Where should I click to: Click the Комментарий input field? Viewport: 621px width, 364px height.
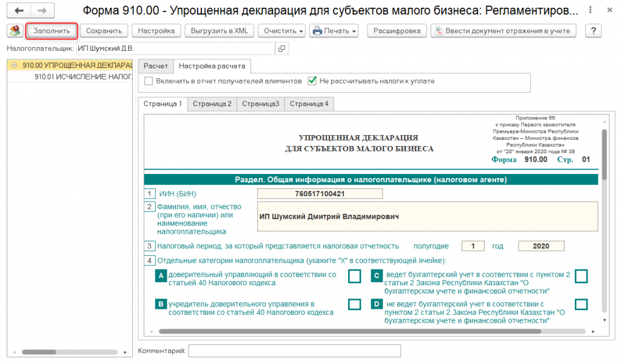tap(294, 351)
